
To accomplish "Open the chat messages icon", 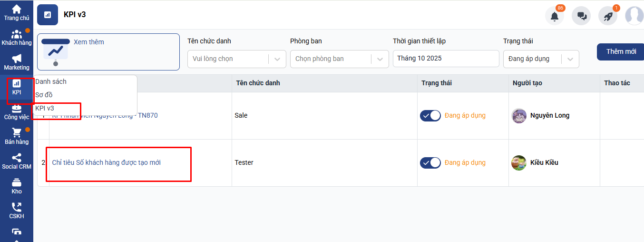I will 581,16.
